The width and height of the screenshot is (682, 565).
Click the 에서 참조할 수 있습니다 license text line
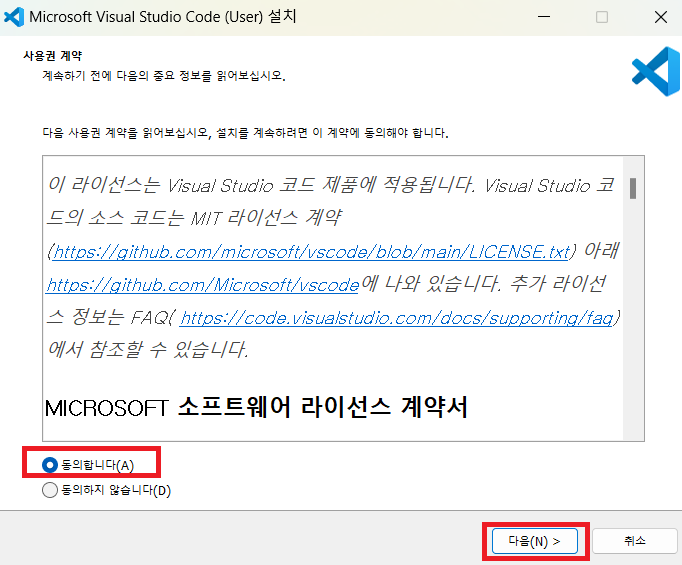148,350
